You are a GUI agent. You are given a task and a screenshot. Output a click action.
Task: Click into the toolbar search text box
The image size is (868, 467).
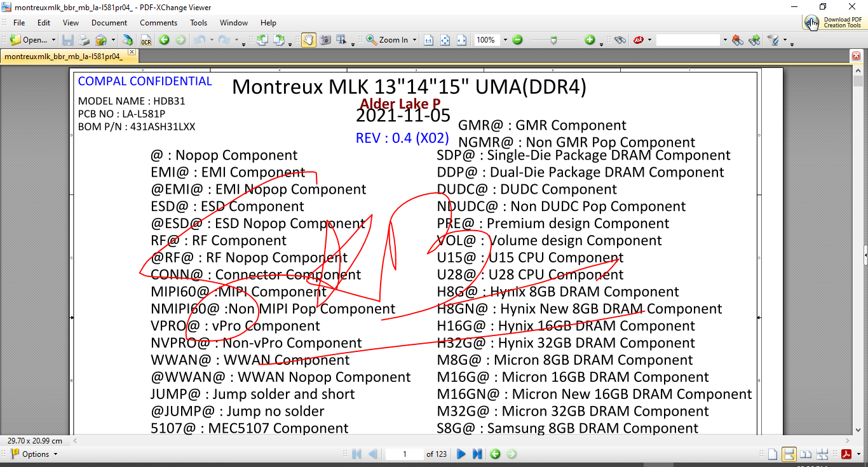click(688, 40)
